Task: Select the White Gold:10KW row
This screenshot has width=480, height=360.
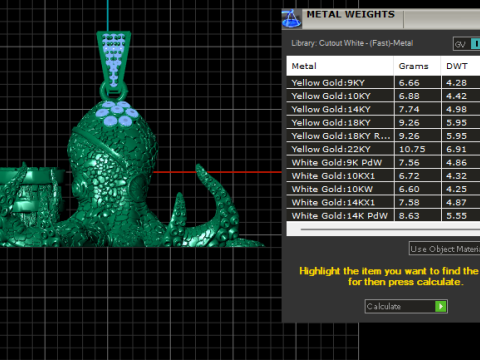Action: pyautogui.click(x=383, y=189)
